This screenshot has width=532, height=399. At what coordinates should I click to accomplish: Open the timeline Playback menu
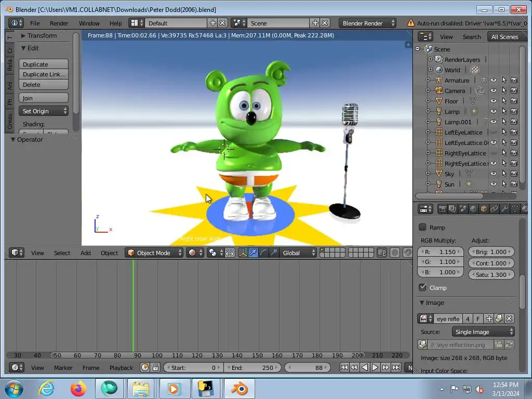click(x=121, y=367)
